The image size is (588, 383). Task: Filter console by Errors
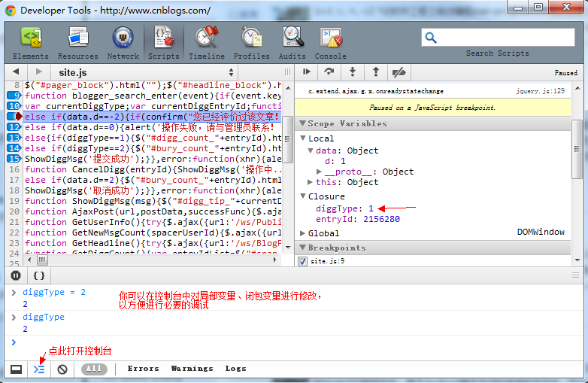[x=143, y=369]
